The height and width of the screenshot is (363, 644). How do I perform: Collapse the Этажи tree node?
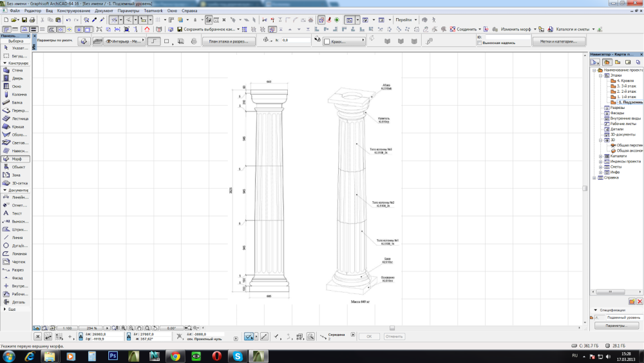[600, 75]
